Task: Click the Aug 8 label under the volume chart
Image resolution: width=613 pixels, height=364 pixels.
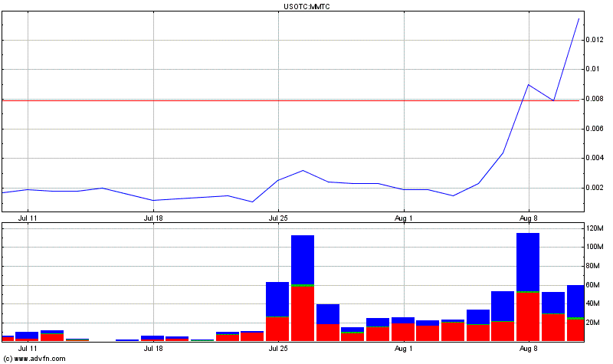Action: 529,349
